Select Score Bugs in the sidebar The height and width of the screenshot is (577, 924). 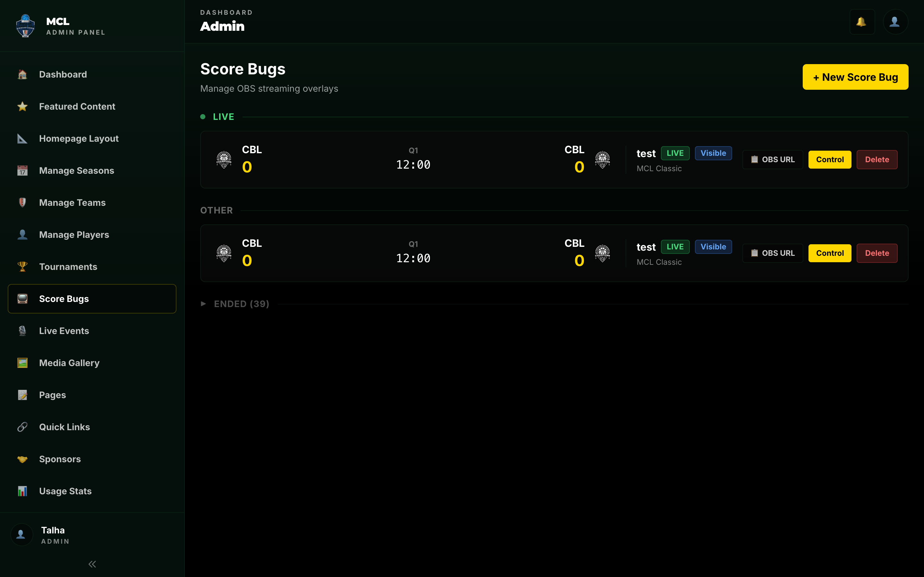(x=64, y=299)
